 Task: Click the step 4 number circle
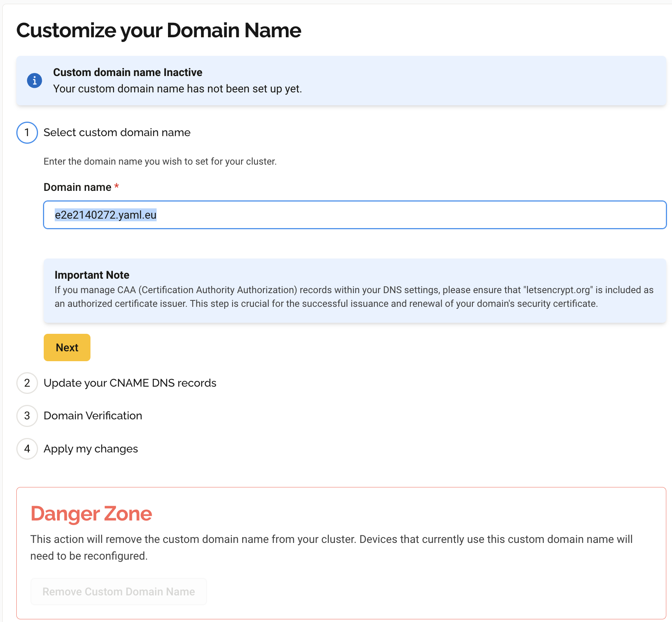click(x=27, y=449)
